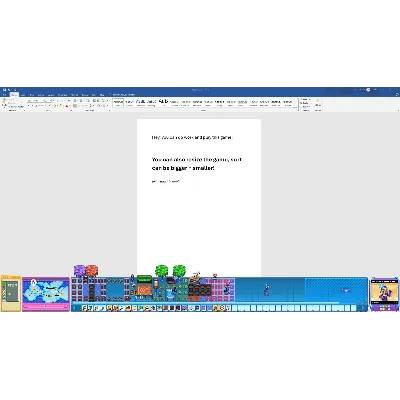Image resolution: width=400 pixels, height=400 pixels.
Task: Click the first line of document text
Action: click(192, 137)
